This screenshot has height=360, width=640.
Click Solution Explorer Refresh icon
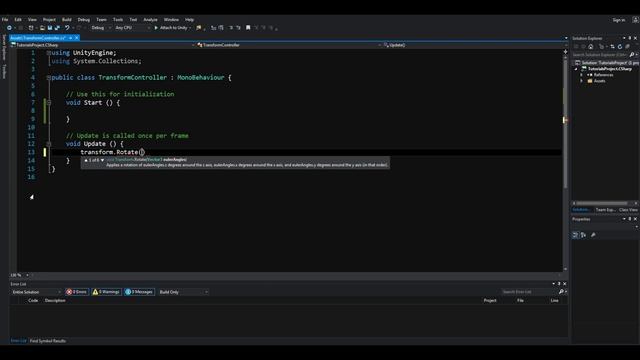620,47
